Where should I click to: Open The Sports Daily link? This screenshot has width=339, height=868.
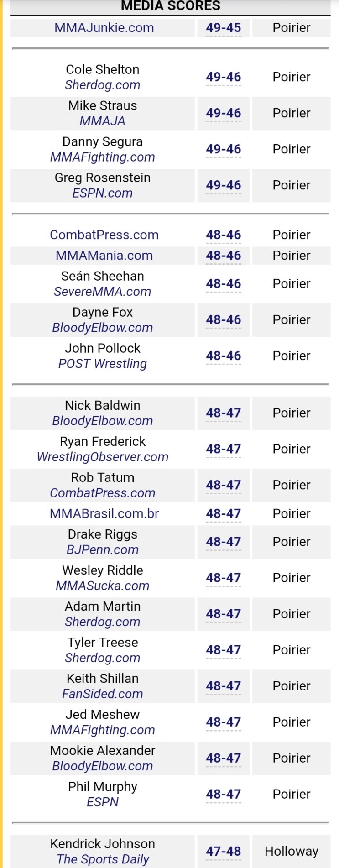(x=103, y=859)
